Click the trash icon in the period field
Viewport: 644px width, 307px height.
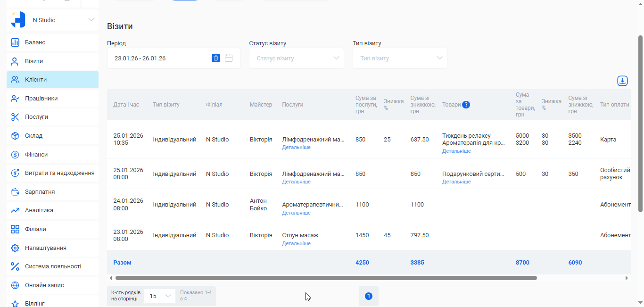216,58
